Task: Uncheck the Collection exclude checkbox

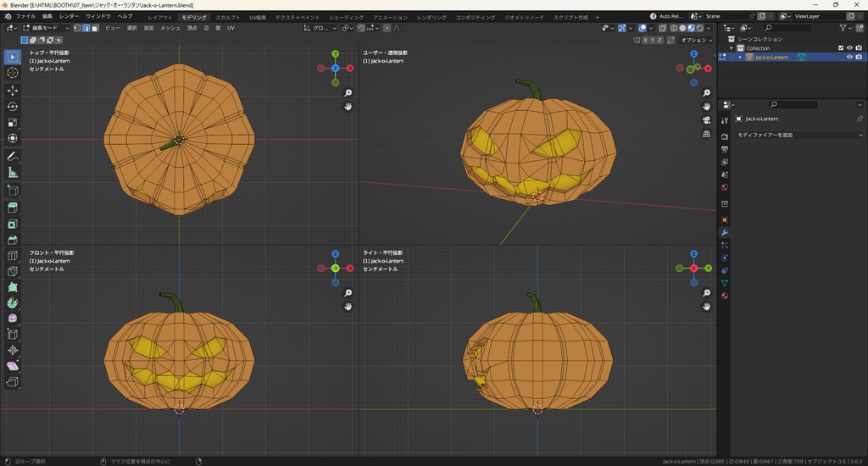Action: 841,48
